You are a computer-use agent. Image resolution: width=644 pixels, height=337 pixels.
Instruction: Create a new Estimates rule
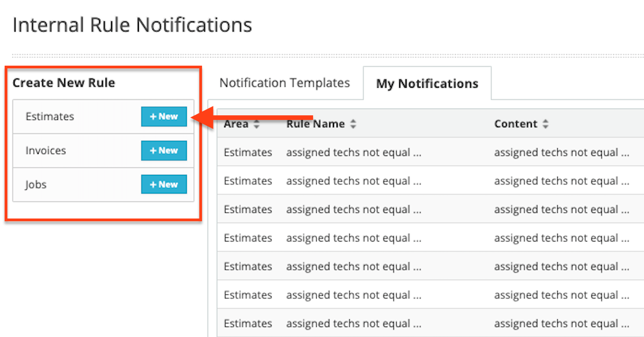coord(163,116)
